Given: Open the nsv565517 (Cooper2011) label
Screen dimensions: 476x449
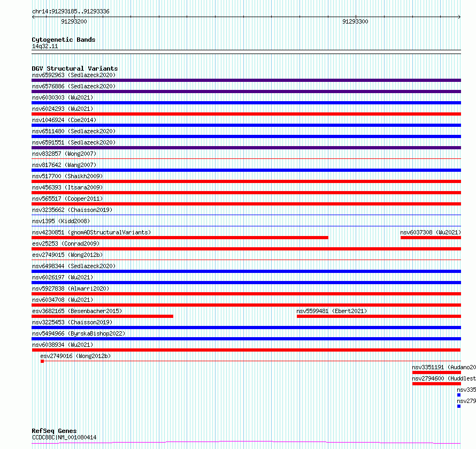Looking at the screenshot, I should click(x=67, y=199).
